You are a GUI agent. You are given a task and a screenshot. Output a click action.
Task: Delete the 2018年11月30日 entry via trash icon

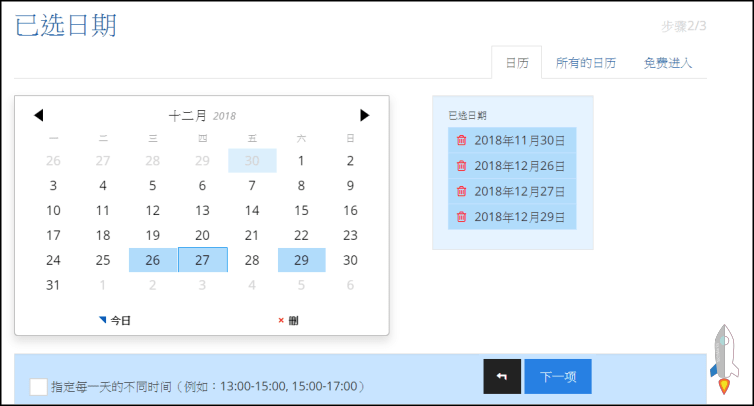(461, 140)
